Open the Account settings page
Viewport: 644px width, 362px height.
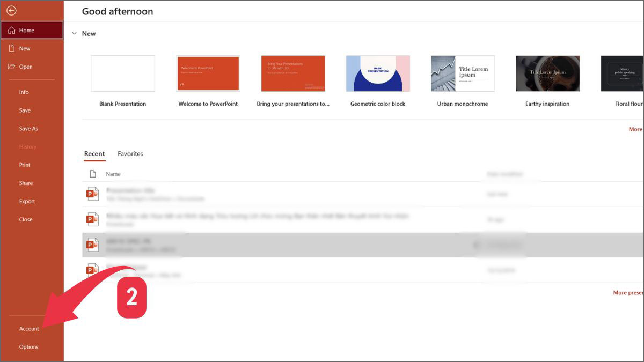pos(28,329)
